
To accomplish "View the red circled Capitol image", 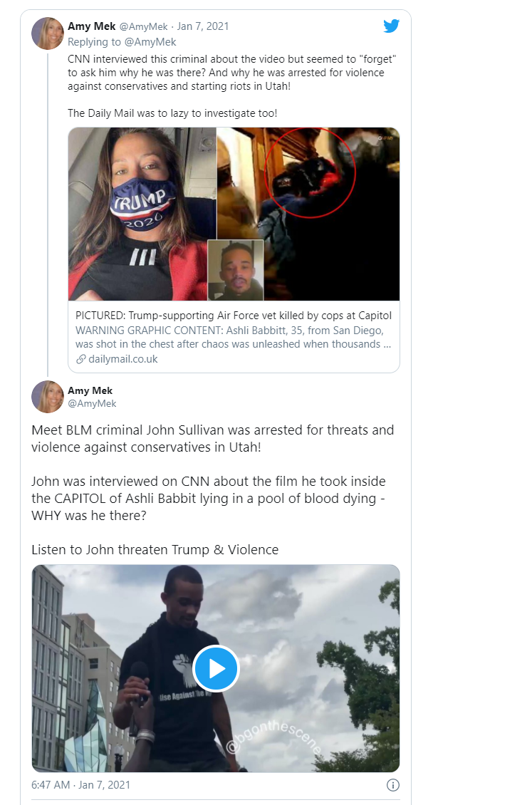I will pyautogui.click(x=308, y=214).
